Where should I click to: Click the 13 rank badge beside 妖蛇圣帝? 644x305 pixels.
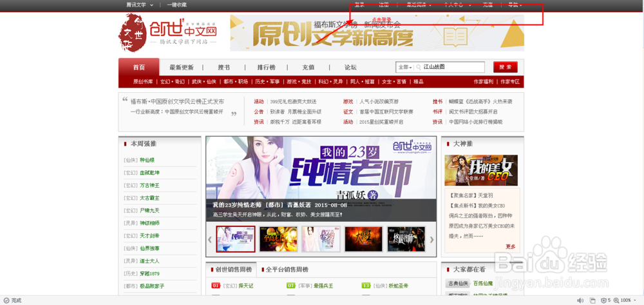366,285
